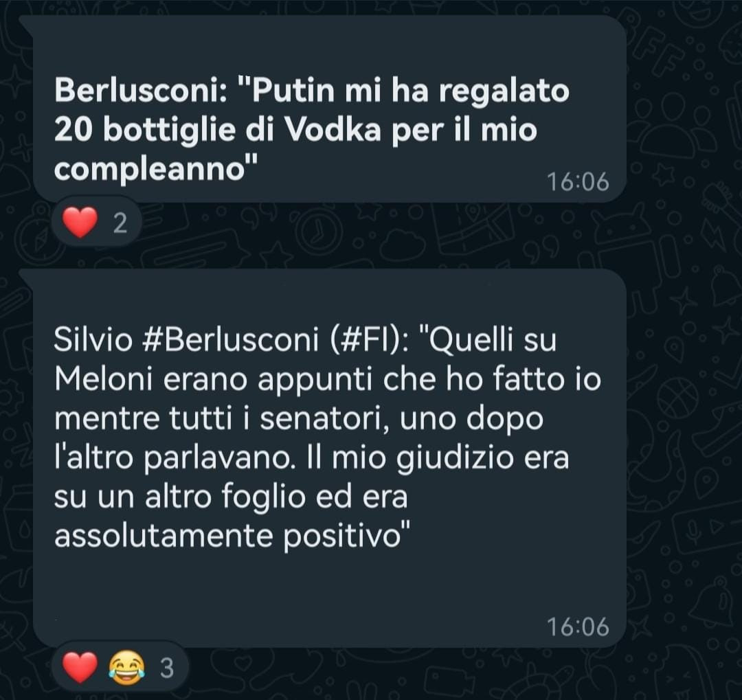Tap the "l'altro parlavano" line of text
Screen dimensions: 742x700
[x=175, y=458]
